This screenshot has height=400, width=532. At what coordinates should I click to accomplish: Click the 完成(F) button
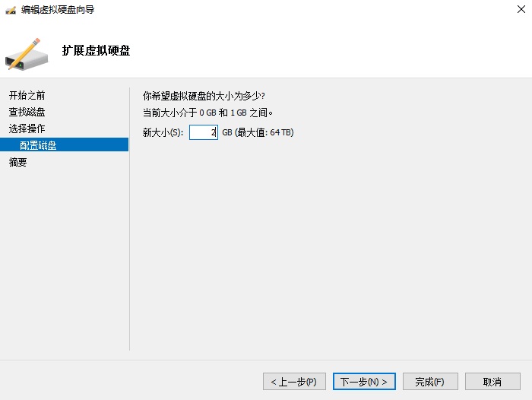pyautogui.click(x=430, y=382)
